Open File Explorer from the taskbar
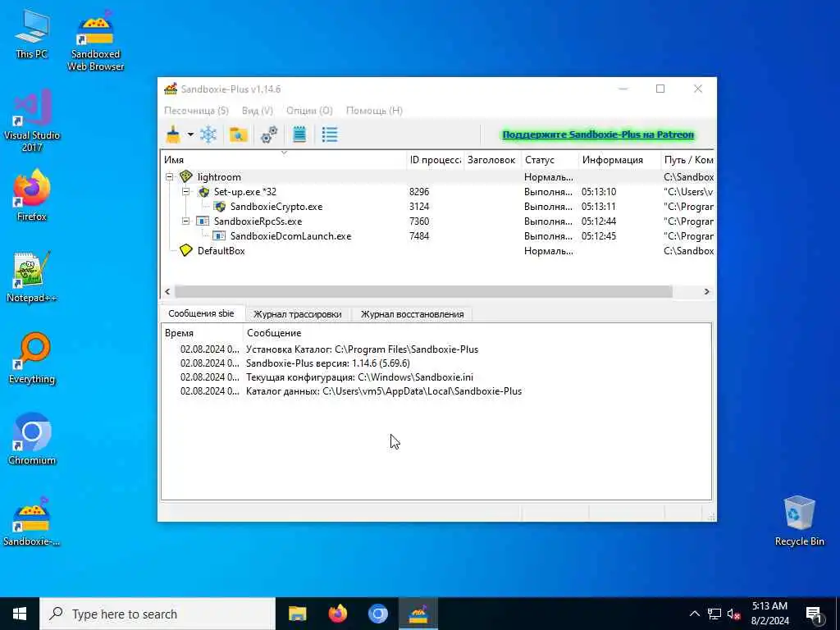The image size is (840, 630). (x=297, y=614)
